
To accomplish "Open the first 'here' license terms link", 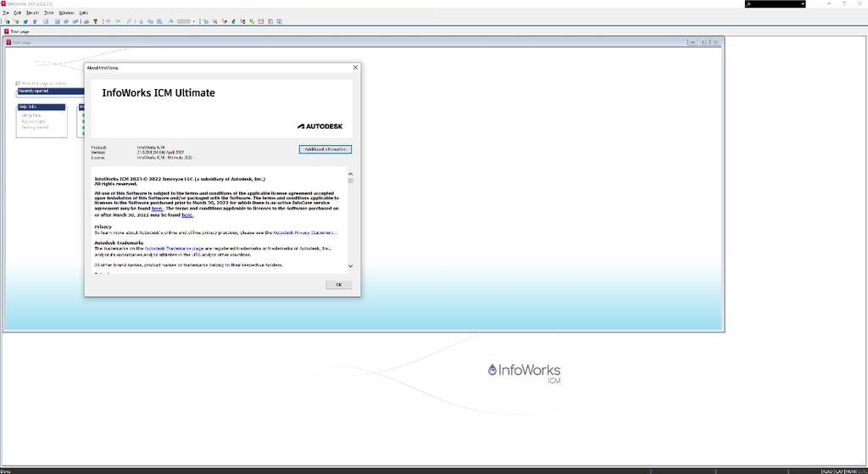I will (x=157, y=209).
